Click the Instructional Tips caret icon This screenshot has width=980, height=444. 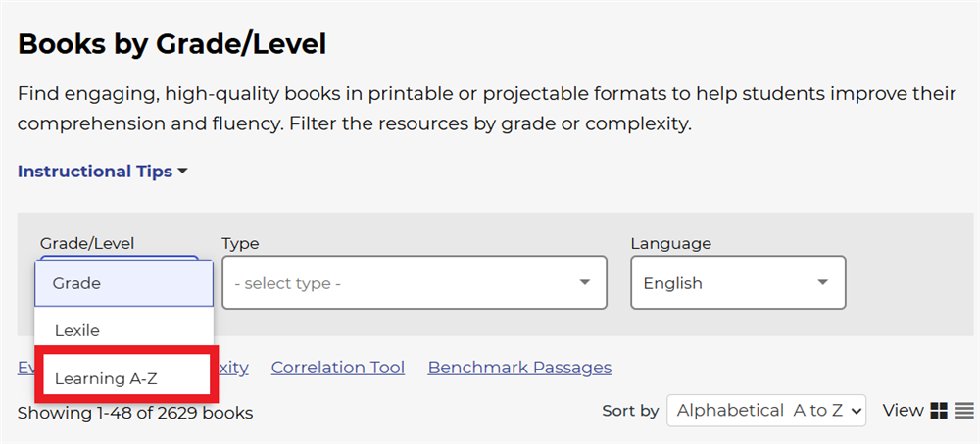click(182, 172)
